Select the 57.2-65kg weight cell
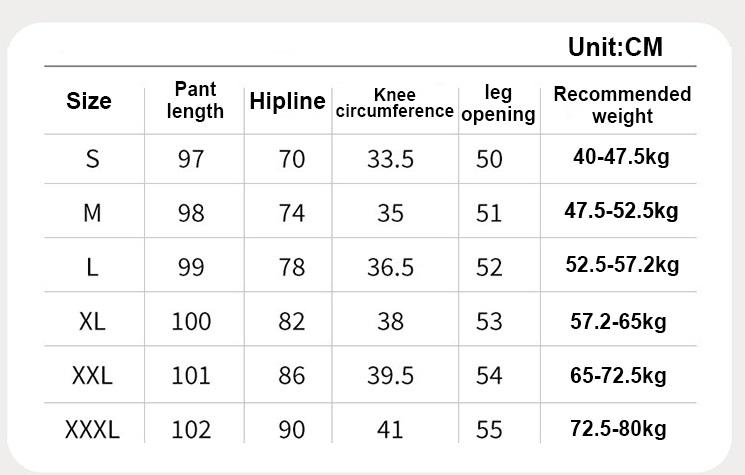The height and width of the screenshot is (475, 745). point(617,321)
